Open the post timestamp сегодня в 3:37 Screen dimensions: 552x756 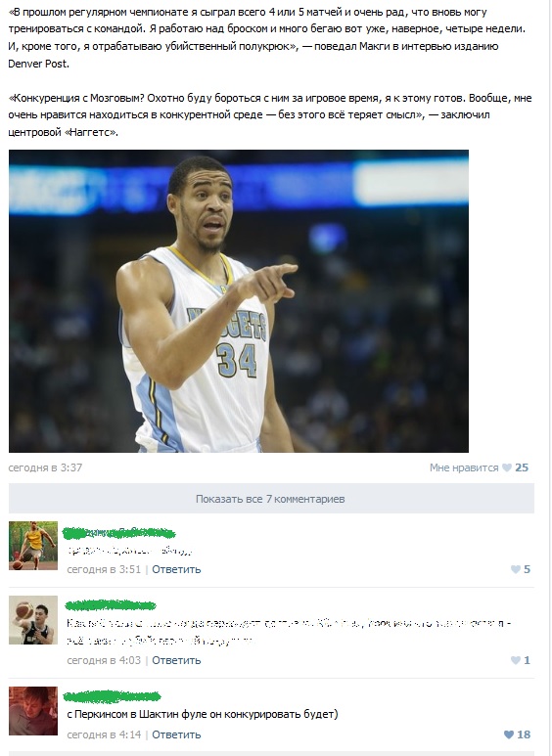pyautogui.click(x=45, y=467)
